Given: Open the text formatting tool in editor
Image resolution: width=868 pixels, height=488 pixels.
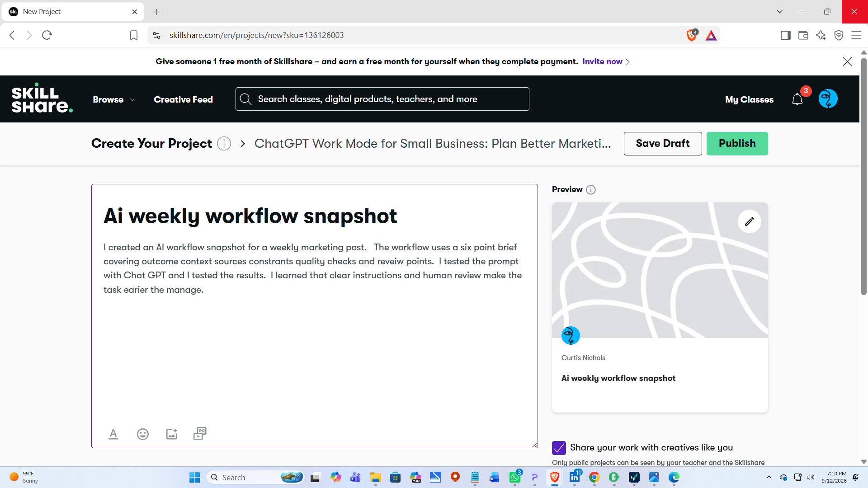Looking at the screenshot, I should pyautogui.click(x=113, y=434).
